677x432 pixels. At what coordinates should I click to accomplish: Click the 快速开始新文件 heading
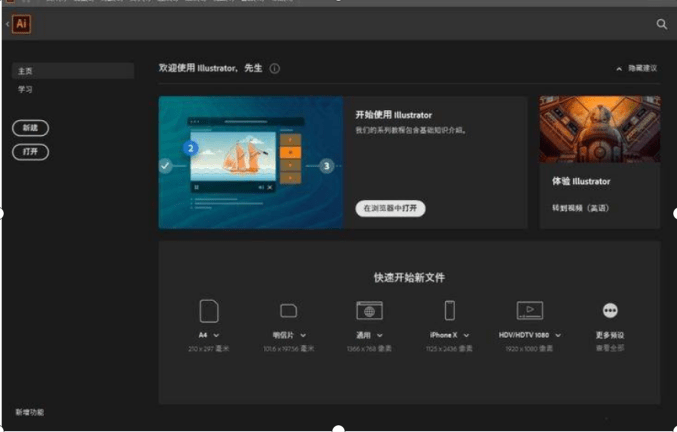(409, 277)
